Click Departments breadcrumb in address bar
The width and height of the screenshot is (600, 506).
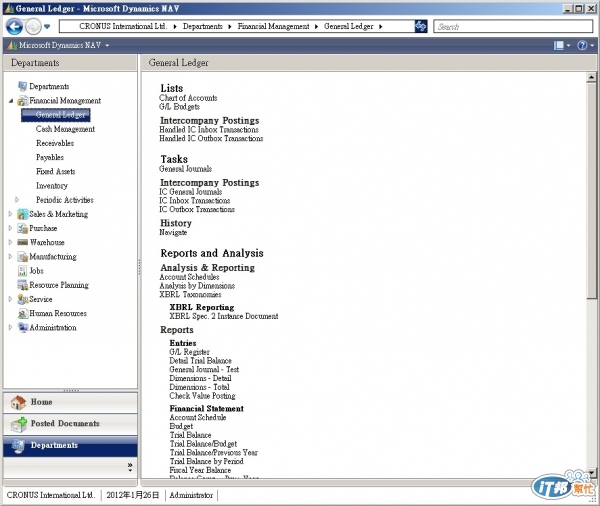point(202,26)
